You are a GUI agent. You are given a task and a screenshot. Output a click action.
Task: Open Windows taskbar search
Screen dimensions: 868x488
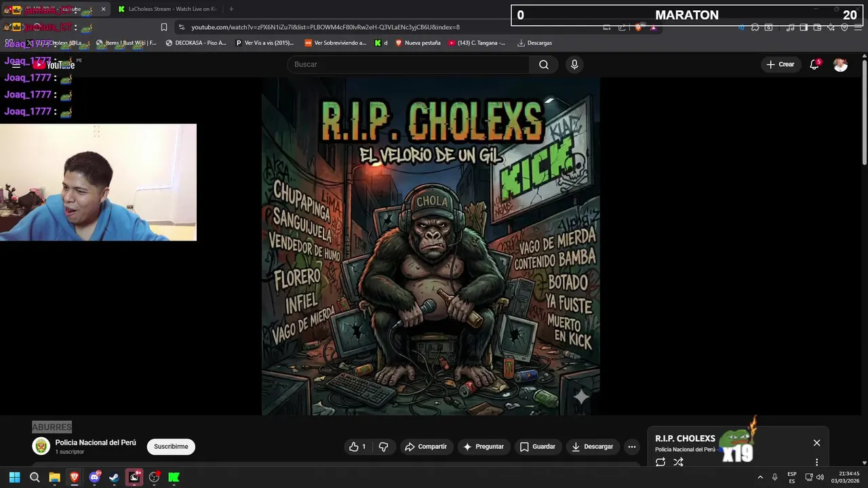point(35,477)
